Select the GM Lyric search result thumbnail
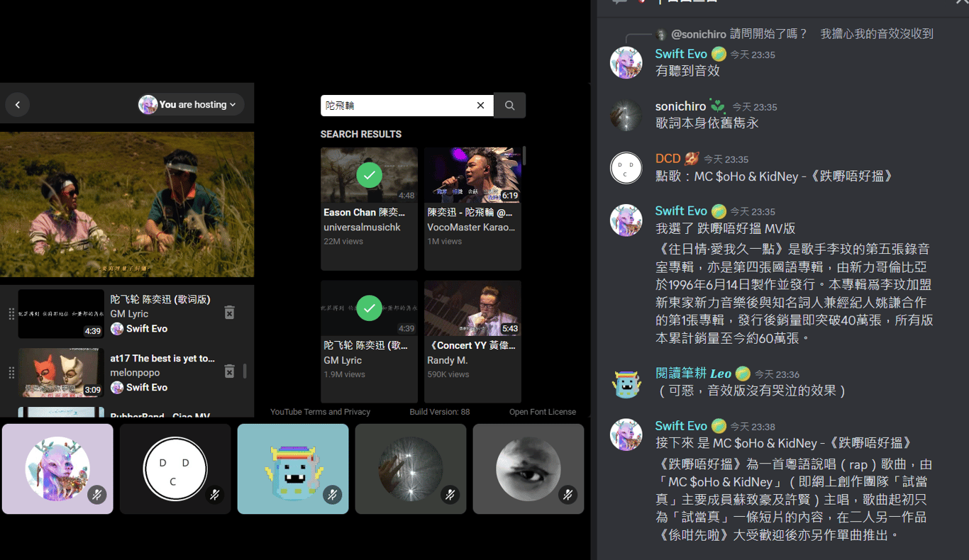The height and width of the screenshot is (560, 969). point(369,308)
